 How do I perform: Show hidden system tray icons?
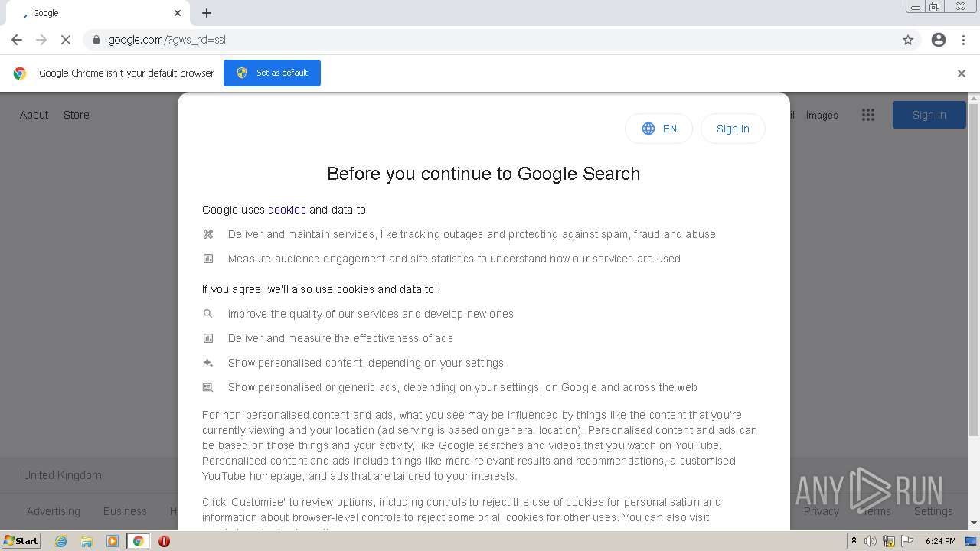(854, 541)
